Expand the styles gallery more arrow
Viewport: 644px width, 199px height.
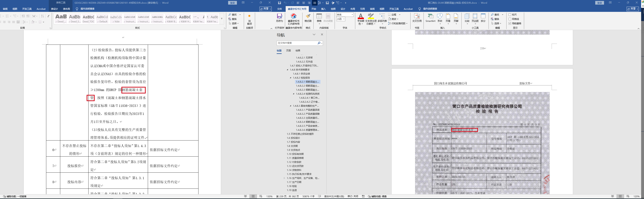point(221,19)
